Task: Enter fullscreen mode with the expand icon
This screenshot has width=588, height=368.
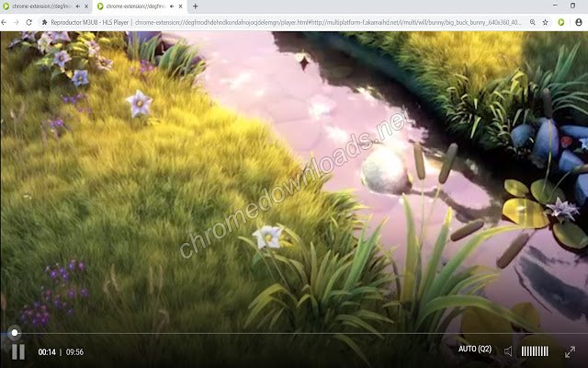Action: (570, 351)
